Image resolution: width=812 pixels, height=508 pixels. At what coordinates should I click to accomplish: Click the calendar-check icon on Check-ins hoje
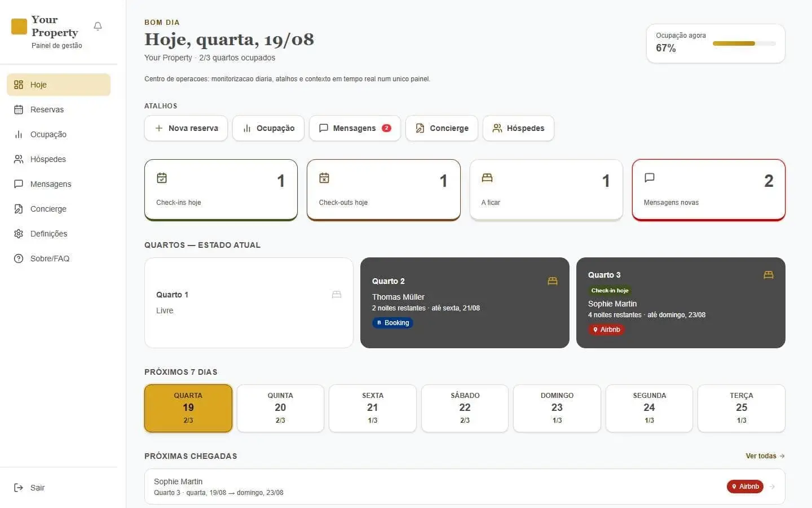[x=162, y=178]
